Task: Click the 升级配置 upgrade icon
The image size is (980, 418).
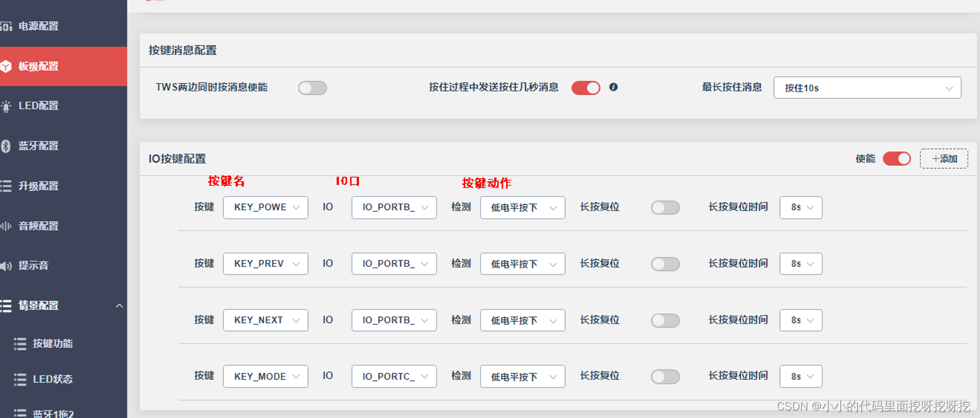Action: (7, 185)
